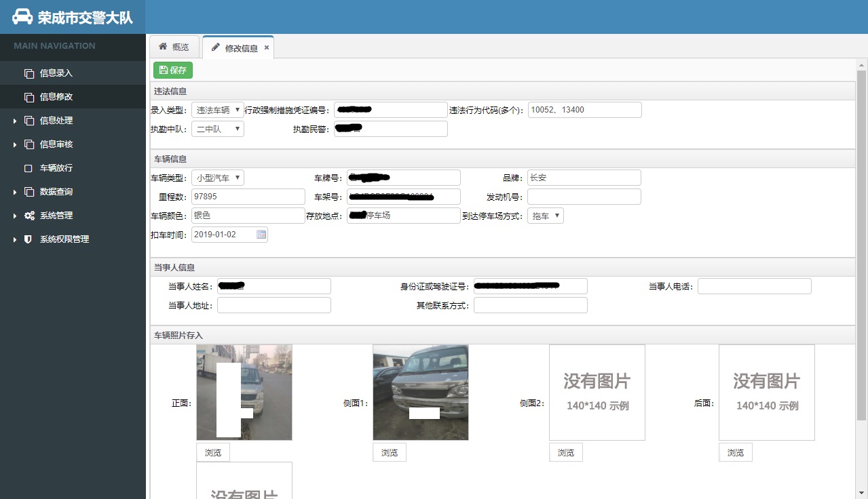
Task: Click the 品牌 field showing 长安
Action: click(584, 178)
